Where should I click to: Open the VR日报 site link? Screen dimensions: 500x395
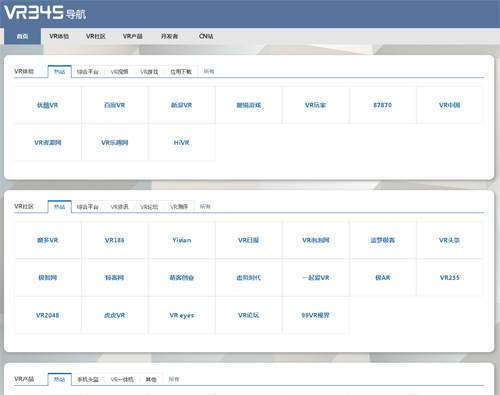(249, 240)
